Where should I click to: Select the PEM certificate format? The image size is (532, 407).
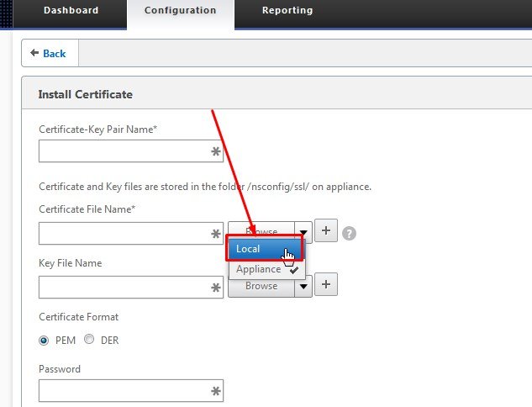(x=45, y=340)
